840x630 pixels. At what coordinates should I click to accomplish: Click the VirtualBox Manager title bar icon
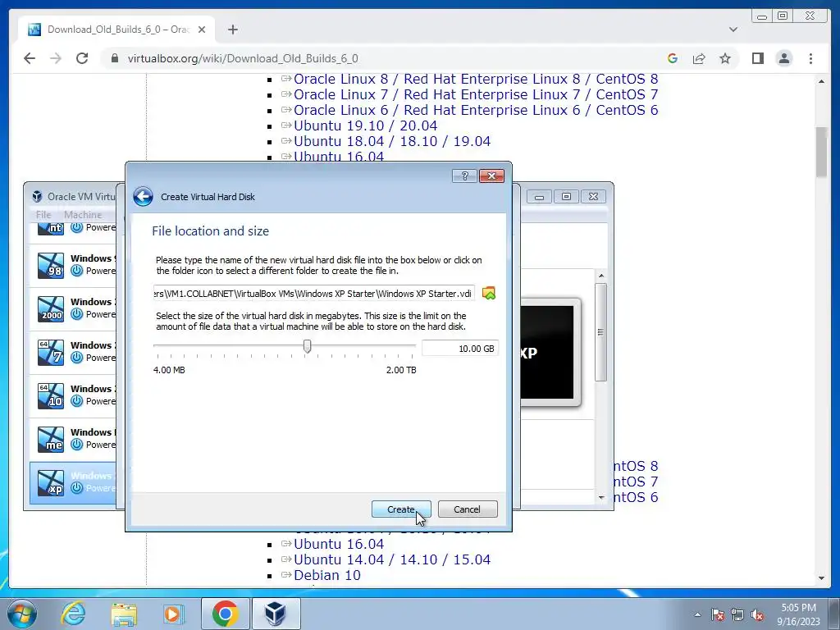click(37, 197)
